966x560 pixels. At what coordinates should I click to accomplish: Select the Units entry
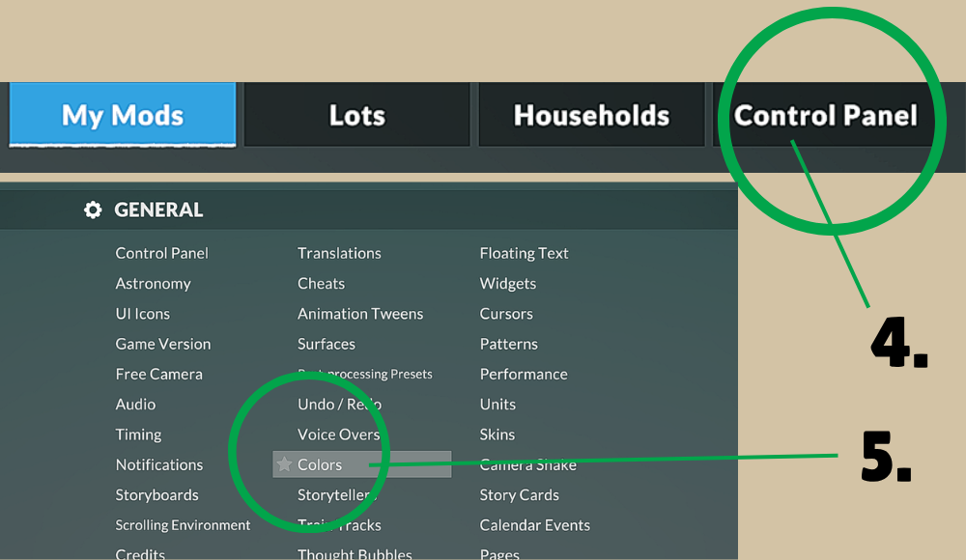[x=497, y=405]
